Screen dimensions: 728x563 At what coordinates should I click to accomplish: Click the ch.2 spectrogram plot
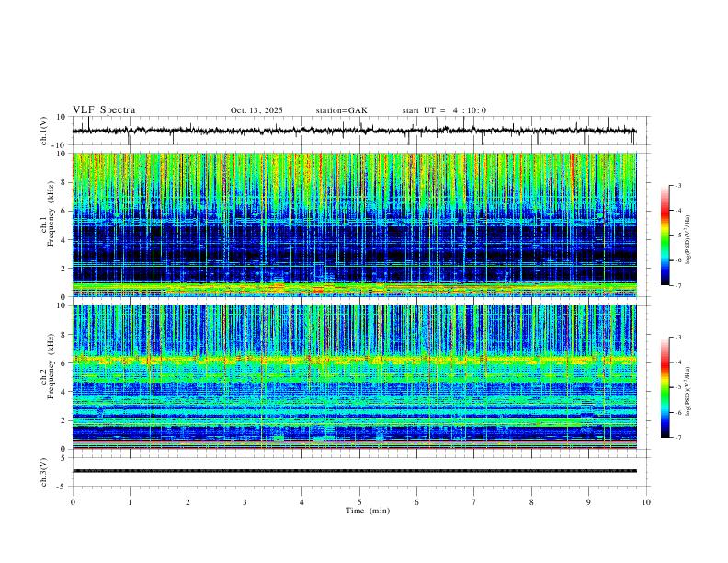point(355,377)
